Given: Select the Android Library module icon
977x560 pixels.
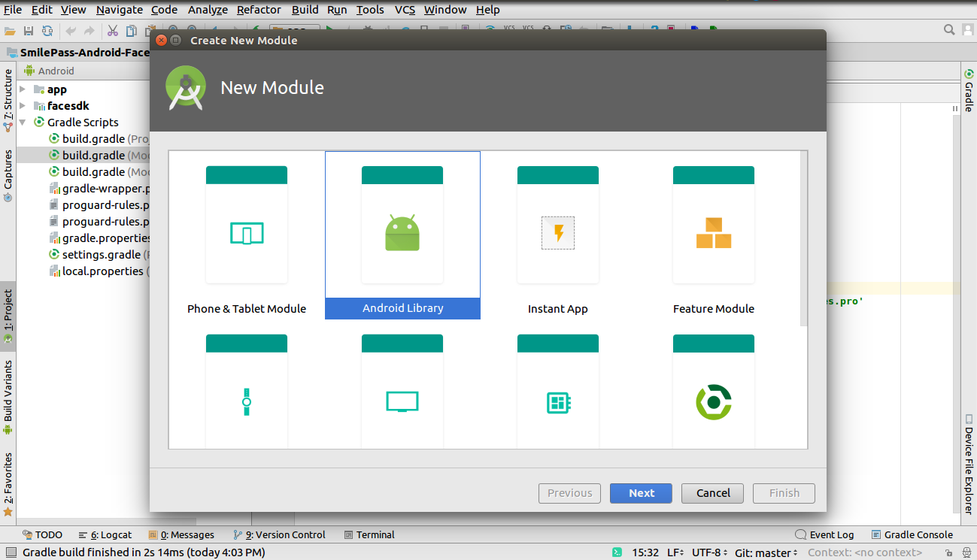Looking at the screenshot, I should click(x=402, y=232).
